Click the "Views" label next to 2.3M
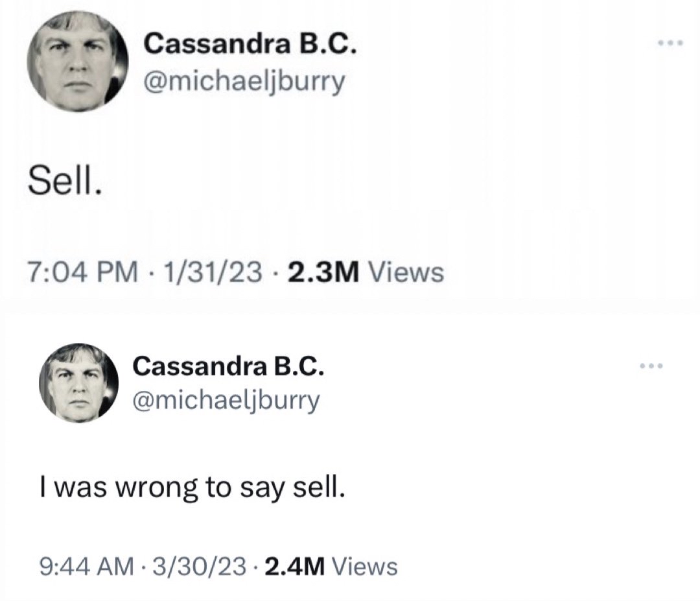The height and width of the screenshot is (601, 700). (405, 271)
